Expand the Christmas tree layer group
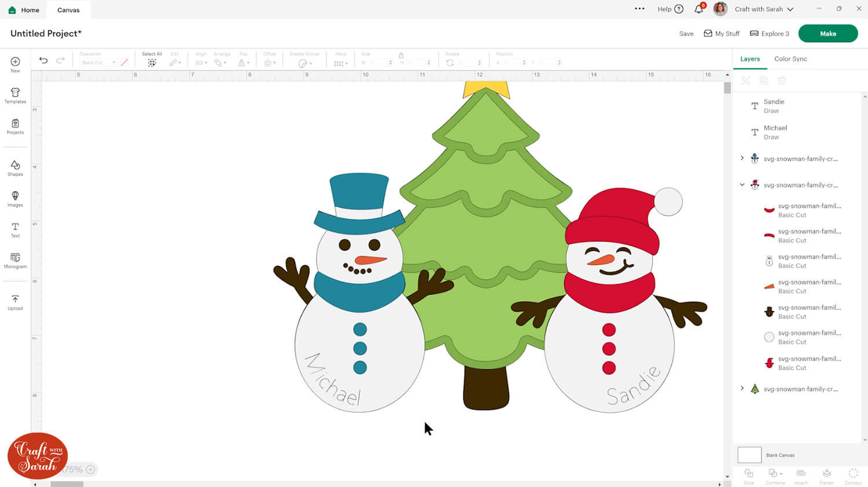 click(742, 389)
